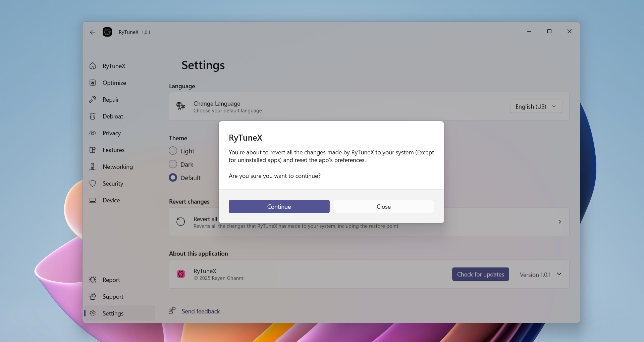This screenshot has height=342, width=644.
Task: Open the Debloat section
Action: coord(113,116)
